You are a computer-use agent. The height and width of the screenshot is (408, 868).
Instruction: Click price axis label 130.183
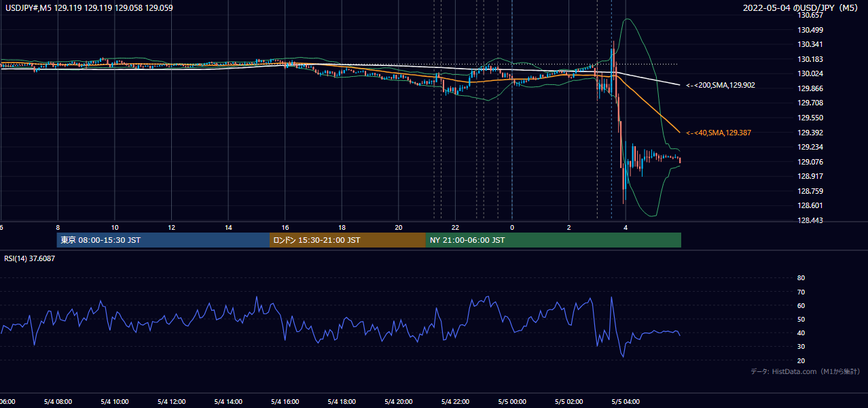click(811, 59)
